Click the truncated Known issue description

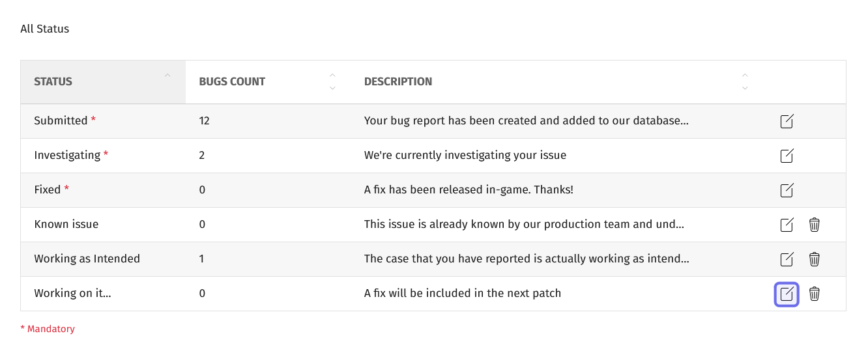tap(524, 225)
